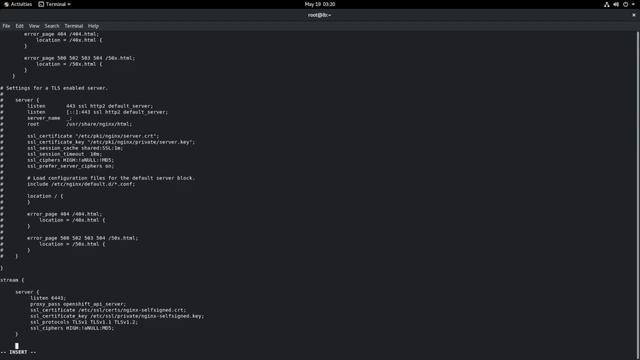
Task: Click the ssl_certificate_key nginx-selfsigned.key line
Action: 117,316
